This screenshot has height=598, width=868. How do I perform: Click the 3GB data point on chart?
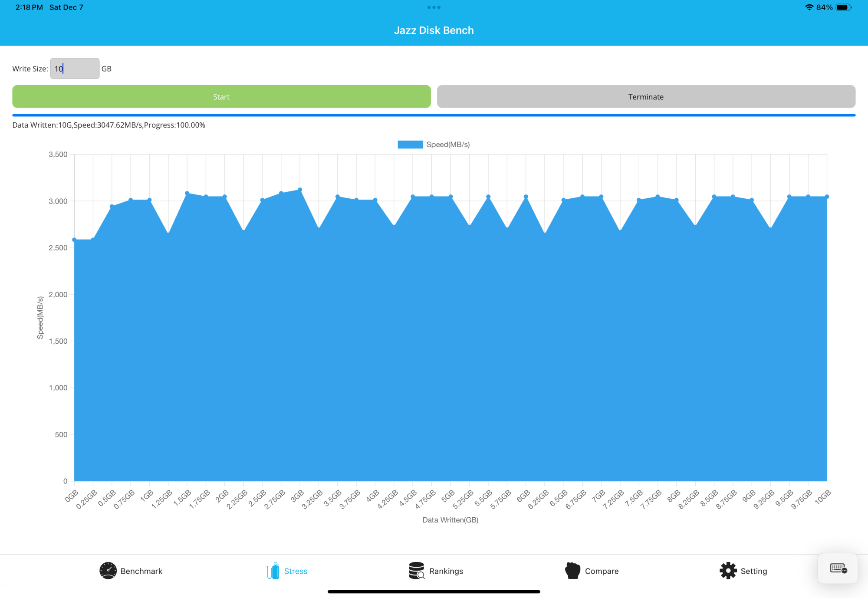[x=300, y=190]
